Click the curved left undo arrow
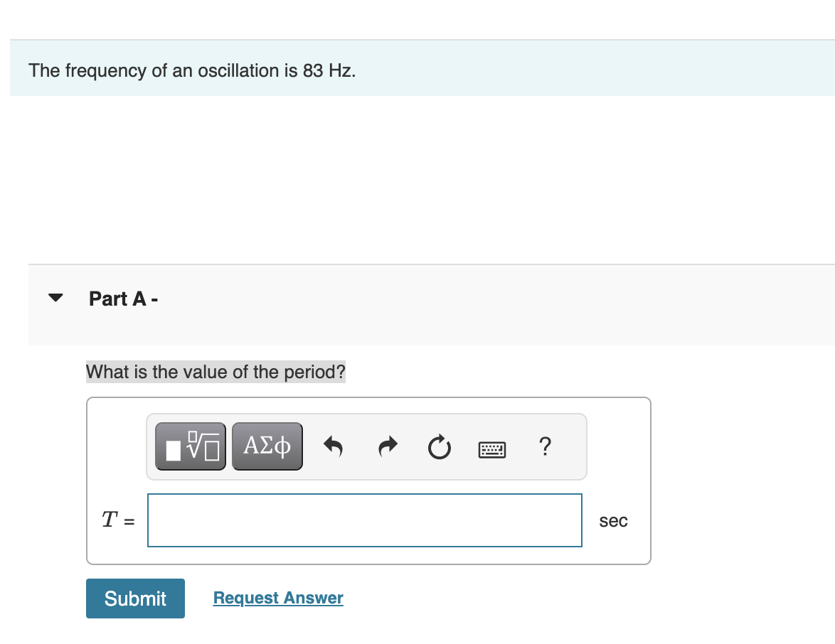The height and width of the screenshot is (644, 835). pyautogui.click(x=334, y=446)
